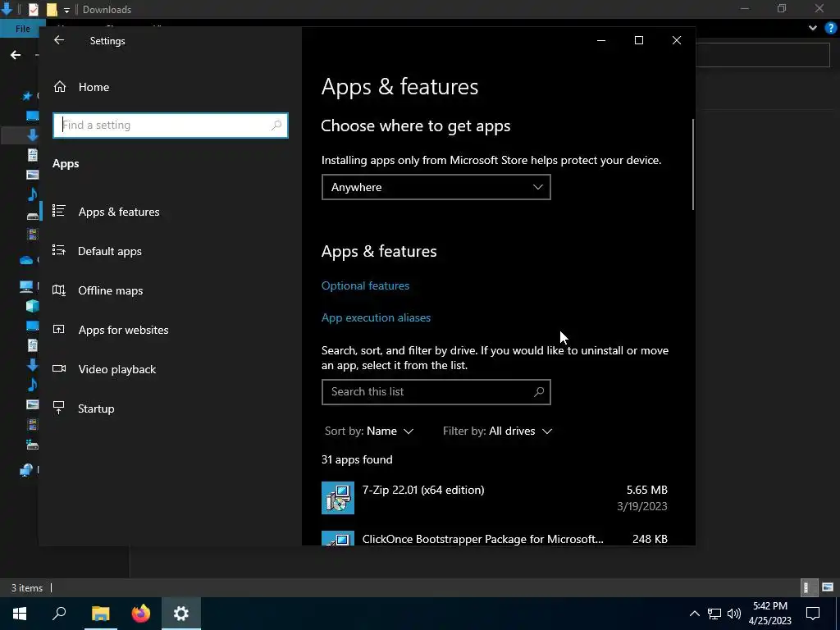Screen dimensions: 840x630
Task: Click the properties checkmark icon in Downloads title bar
Action: (x=33, y=9)
